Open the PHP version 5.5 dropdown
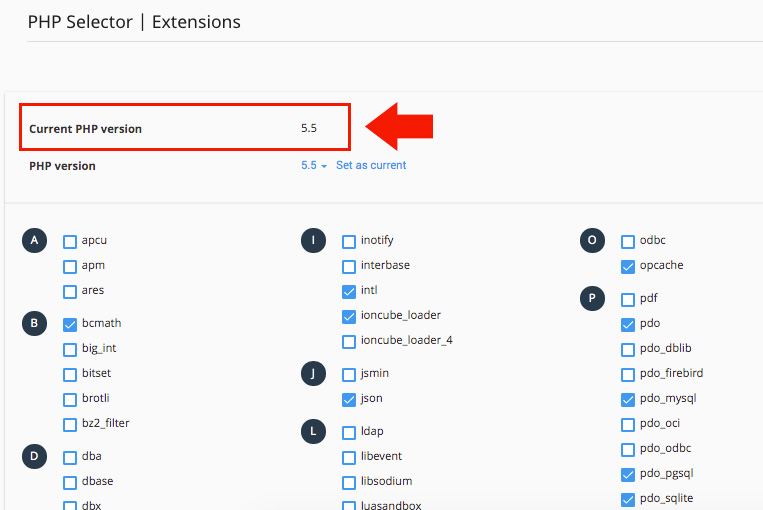The height and width of the screenshot is (510, 763). click(x=314, y=166)
